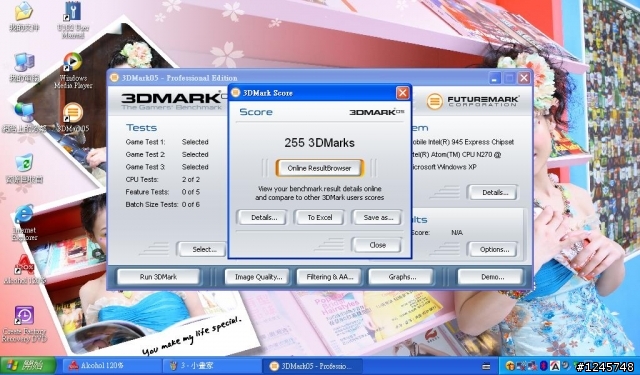Close the 3DMark05 main window

tap(524, 78)
